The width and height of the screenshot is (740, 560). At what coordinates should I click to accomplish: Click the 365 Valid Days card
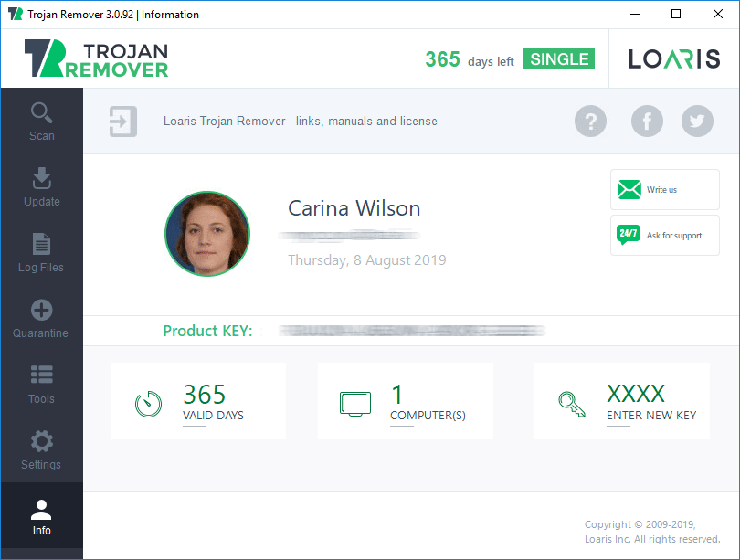[198, 401]
